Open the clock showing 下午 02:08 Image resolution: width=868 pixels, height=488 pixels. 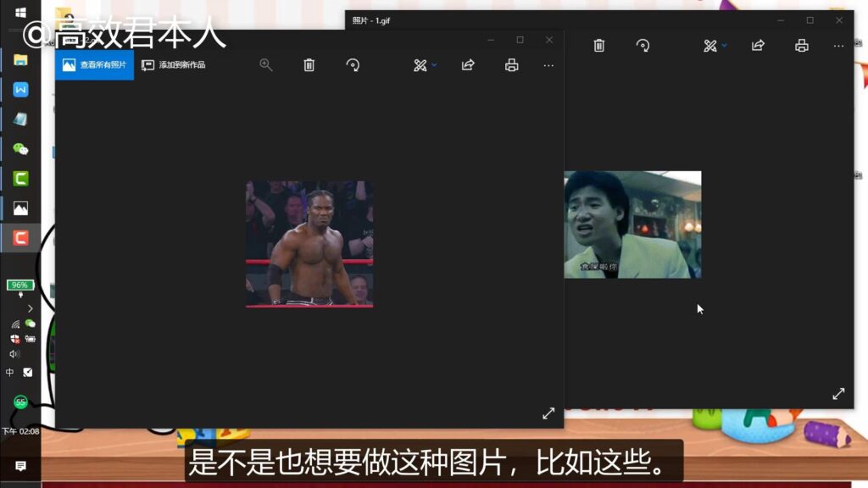tap(20, 431)
